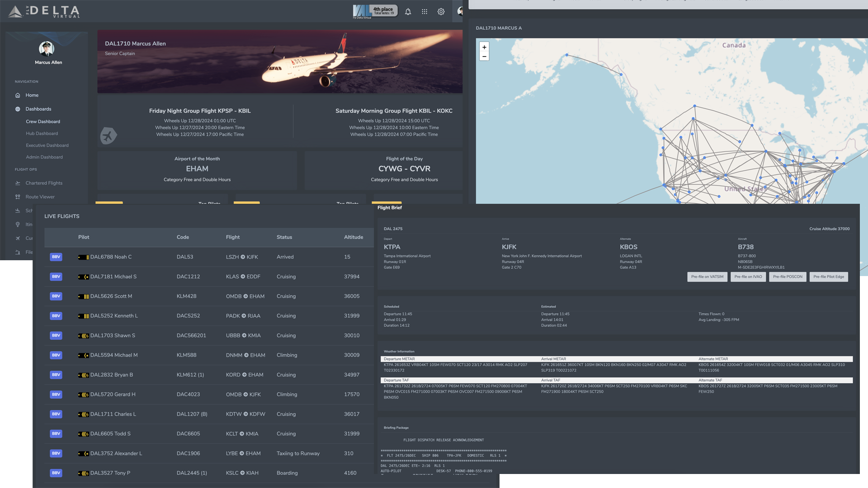Click BBV badge for DAL5594 Michael M

click(56, 355)
